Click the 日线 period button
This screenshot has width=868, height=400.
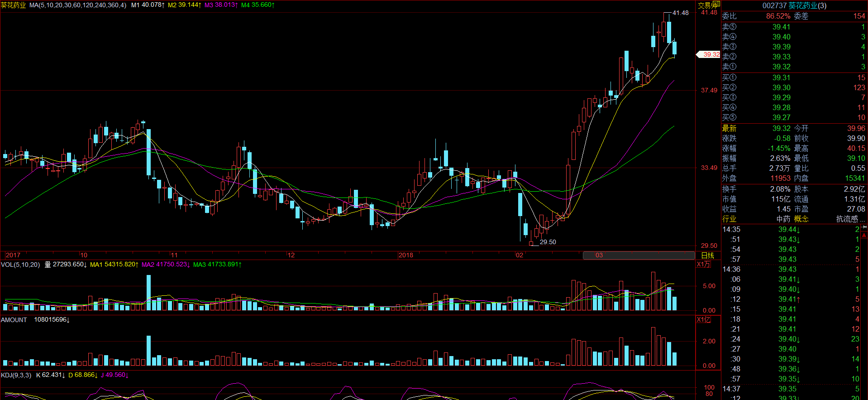tap(707, 255)
